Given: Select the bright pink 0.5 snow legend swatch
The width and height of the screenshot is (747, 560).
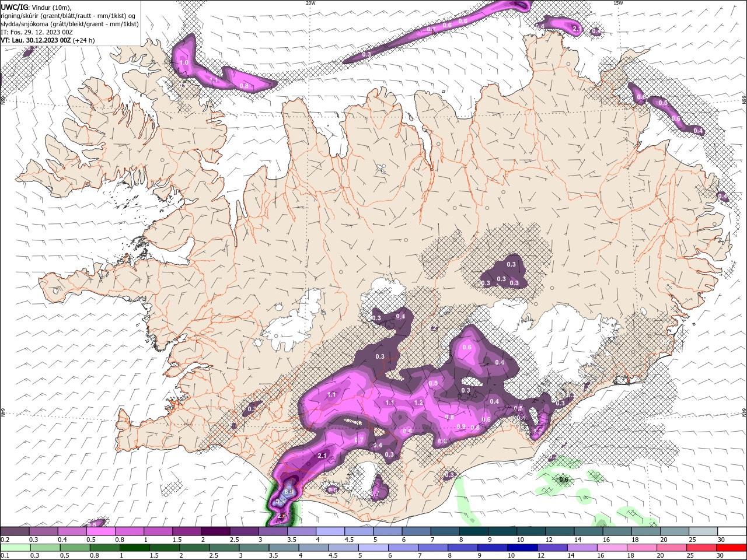Looking at the screenshot, I should [100, 531].
